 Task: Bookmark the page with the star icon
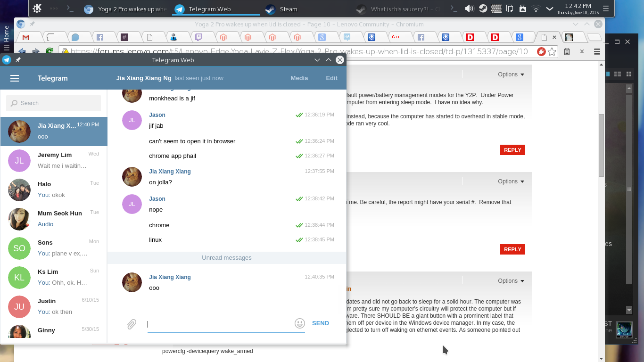552,52
